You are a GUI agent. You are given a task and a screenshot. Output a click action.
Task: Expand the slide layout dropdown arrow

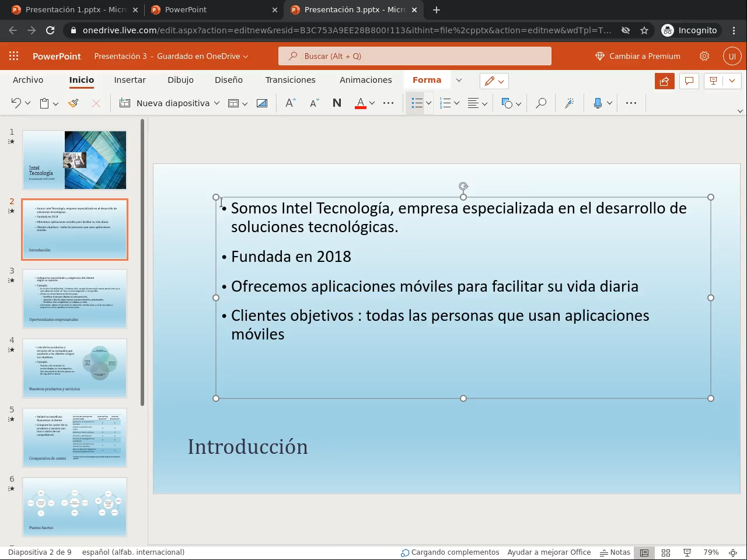pyautogui.click(x=245, y=104)
